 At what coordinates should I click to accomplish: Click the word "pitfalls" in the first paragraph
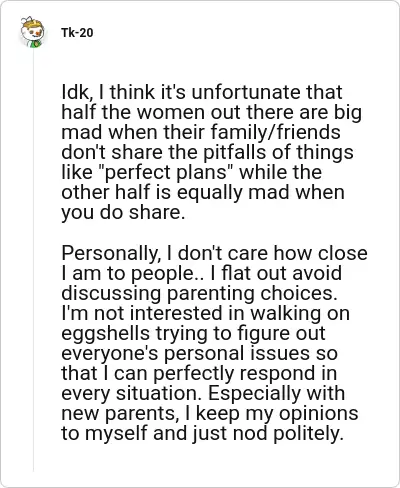(235, 152)
